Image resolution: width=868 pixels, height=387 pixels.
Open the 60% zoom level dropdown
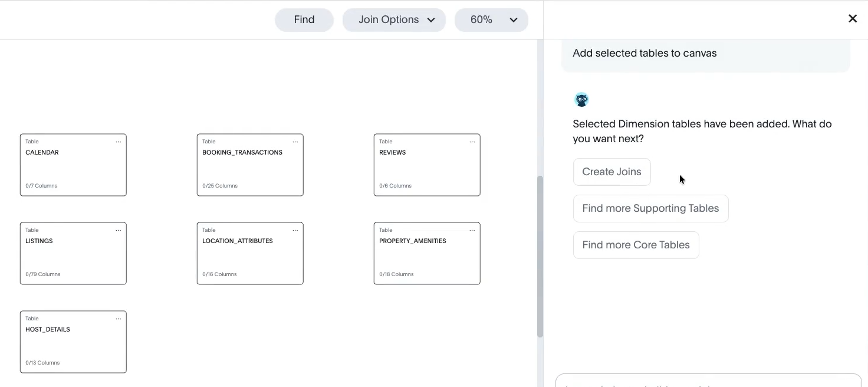point(491,20)
